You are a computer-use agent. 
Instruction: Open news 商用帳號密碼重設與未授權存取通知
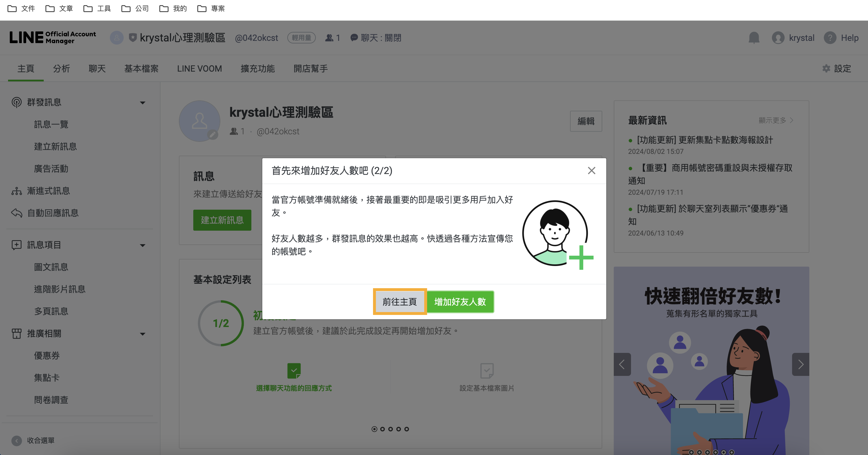pos(711,174)
